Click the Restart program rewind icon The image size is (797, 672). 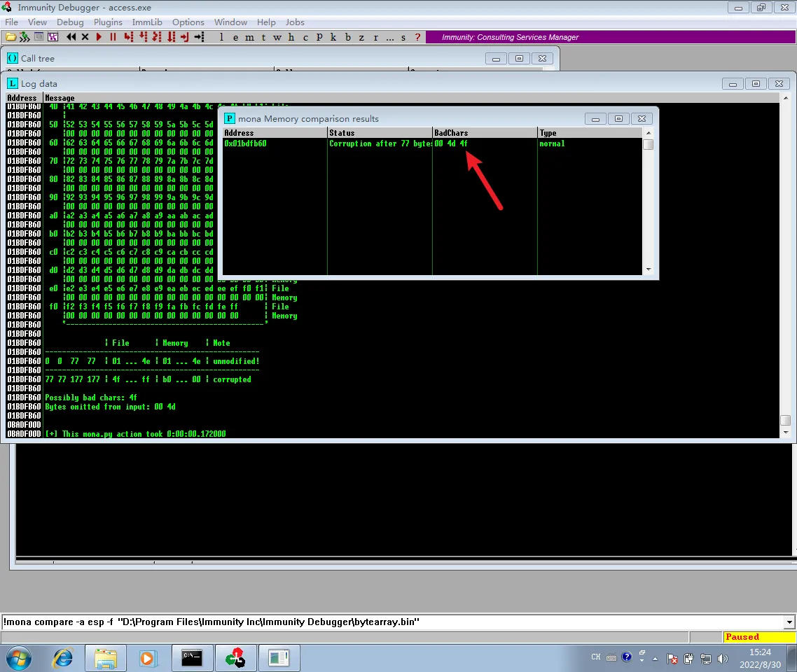click(71, 37)
